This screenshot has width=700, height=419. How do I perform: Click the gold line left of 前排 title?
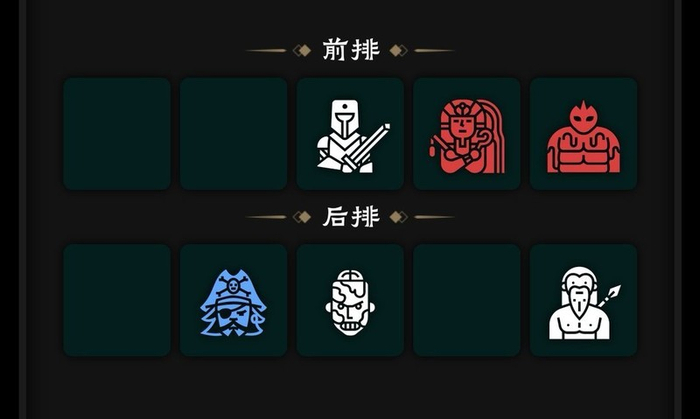(266, 50)
